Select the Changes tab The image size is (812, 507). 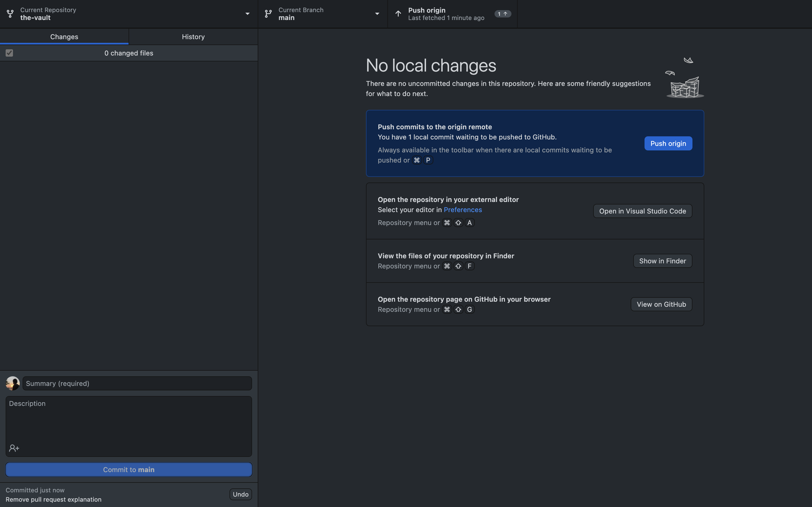coord(64,37)
